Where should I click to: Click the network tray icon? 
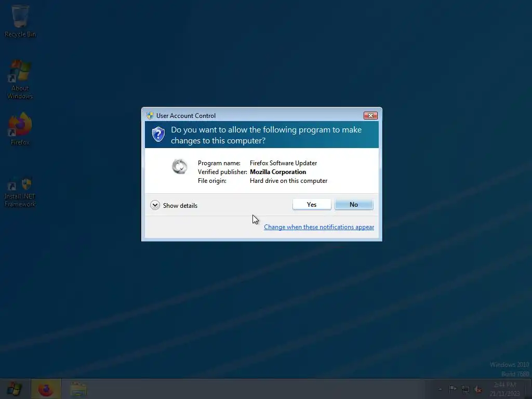pos(465,389)
